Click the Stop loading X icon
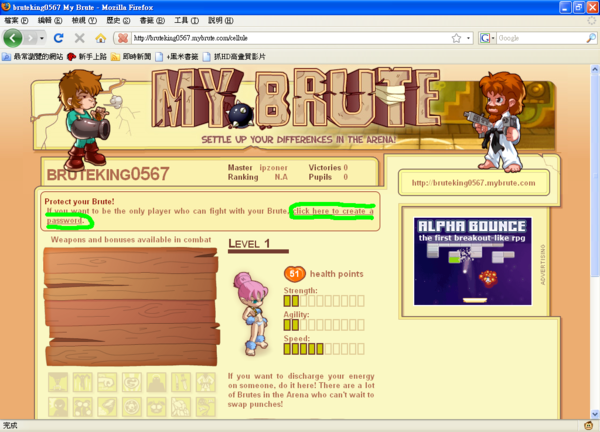This screenshot has height=432, width=600. tap(80, 38)
